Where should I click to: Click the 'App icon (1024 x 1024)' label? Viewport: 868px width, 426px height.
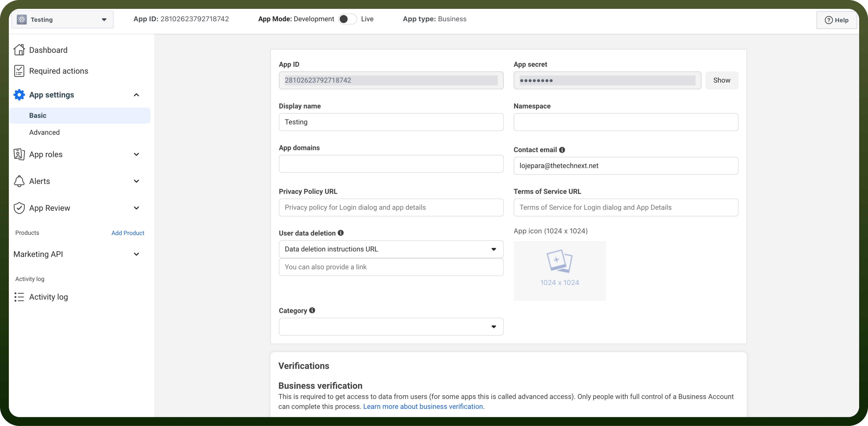point(550,231)
